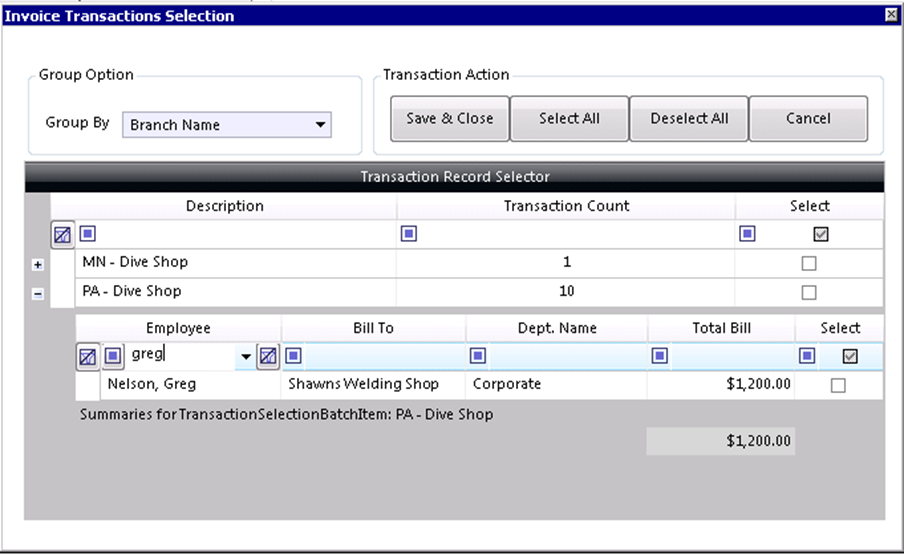The image size is (904, 560).
Task: Sort by the Transaction Count column header
Action: tap(566, 206)
